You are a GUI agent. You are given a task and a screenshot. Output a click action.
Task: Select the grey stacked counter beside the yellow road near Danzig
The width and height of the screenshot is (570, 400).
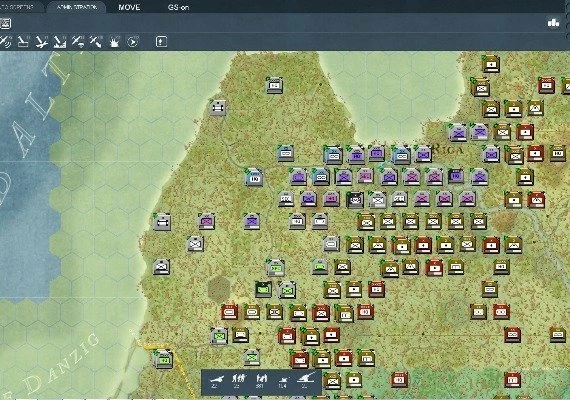pos(162,359)
